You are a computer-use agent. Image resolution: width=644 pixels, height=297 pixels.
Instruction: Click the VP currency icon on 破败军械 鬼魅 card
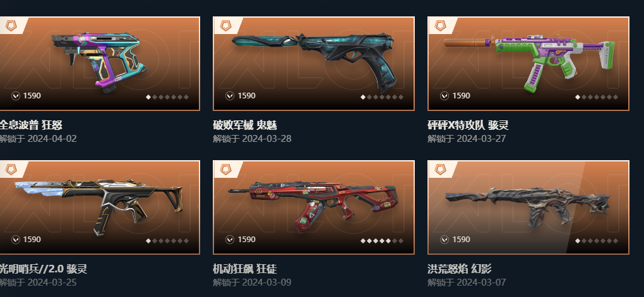(230, 96)
